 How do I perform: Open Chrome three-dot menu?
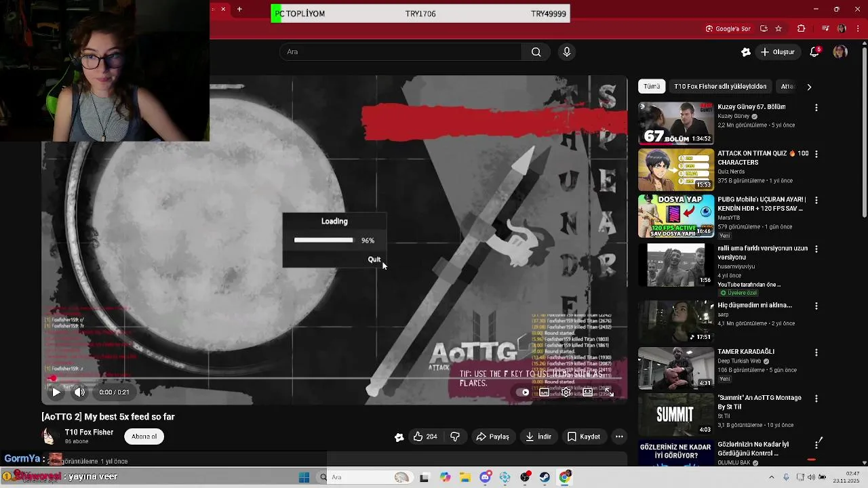[858, 28]
